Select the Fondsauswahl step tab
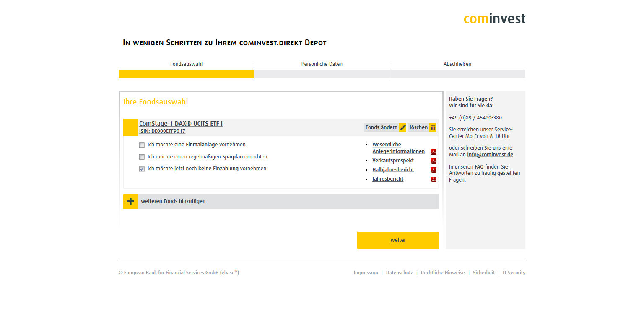 coord(186,64)
